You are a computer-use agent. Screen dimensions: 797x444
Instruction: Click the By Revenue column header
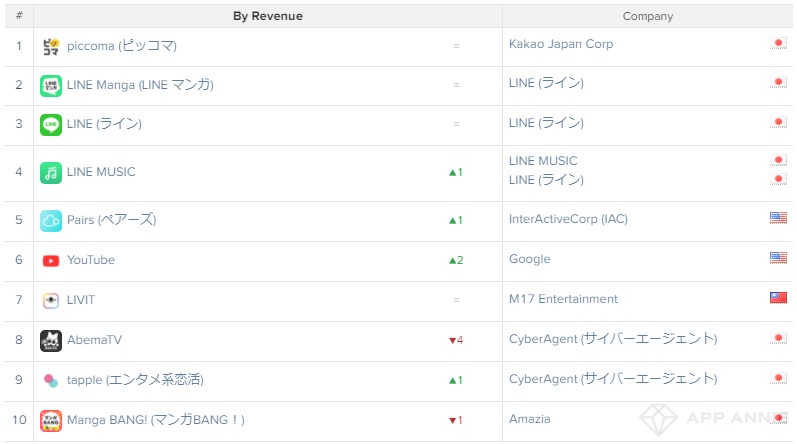click(x=268, y=16)
